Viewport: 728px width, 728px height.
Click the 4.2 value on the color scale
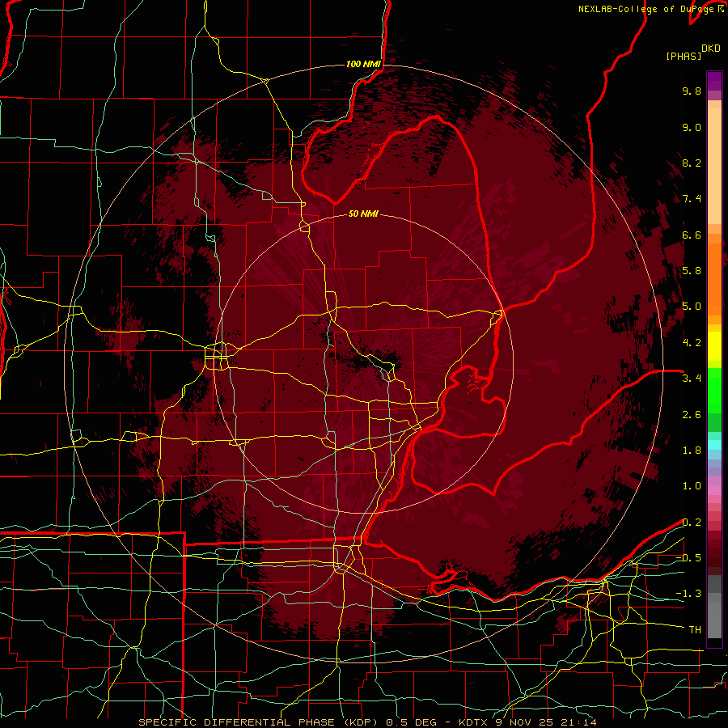click(692, 343)
